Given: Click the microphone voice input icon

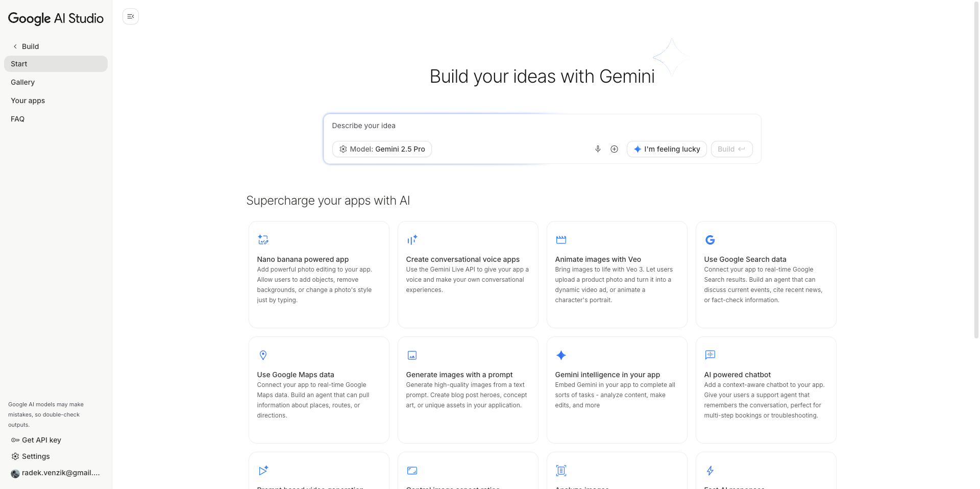Looking at the screenshot, I should [x=598, y=149].
